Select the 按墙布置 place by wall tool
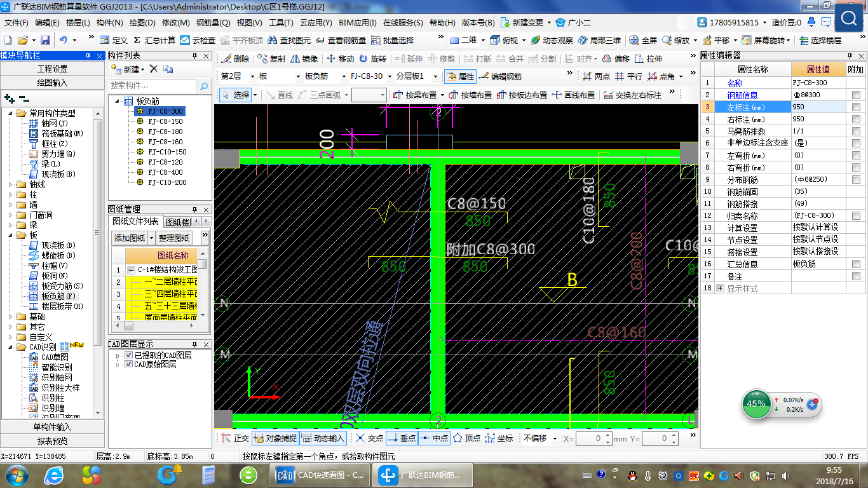The image size is (868, 488). pyautogui.click(x=470, y=95)
